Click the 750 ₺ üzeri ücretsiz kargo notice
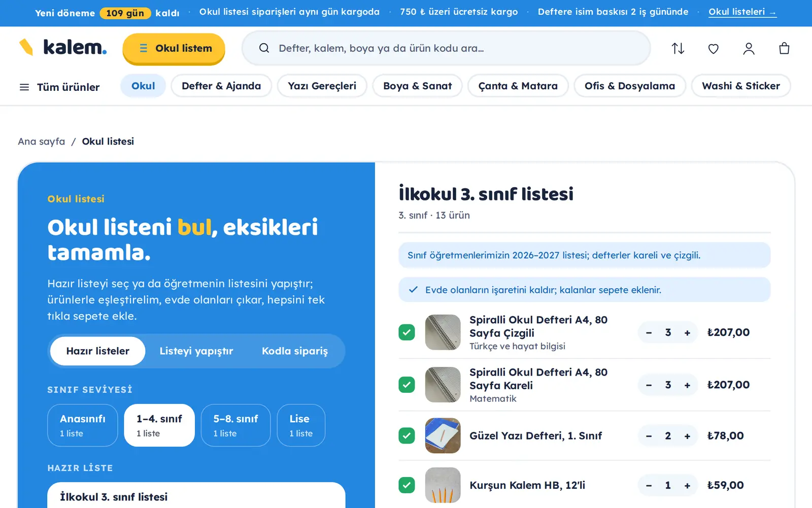 [x=459, y=12]
